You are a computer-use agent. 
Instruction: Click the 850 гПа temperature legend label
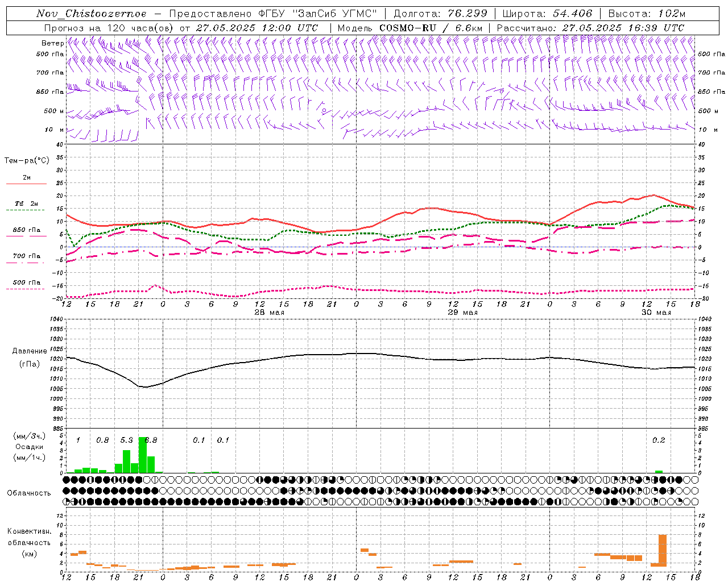click(27, 230)
